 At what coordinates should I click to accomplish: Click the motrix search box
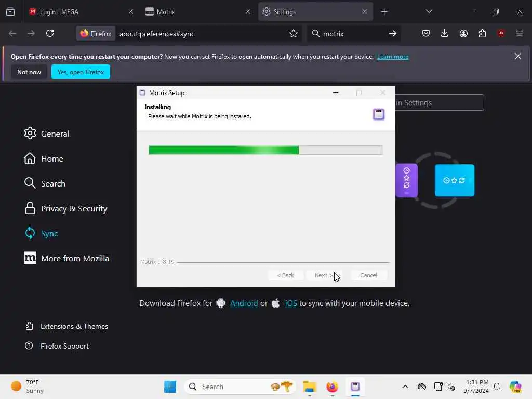pyautogui.click(x=353, y=34)
